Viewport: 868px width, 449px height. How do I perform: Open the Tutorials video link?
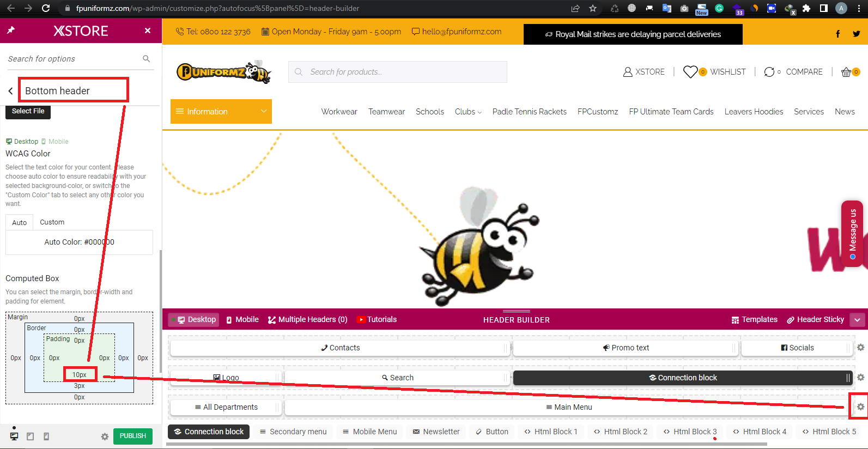[377, 319]
